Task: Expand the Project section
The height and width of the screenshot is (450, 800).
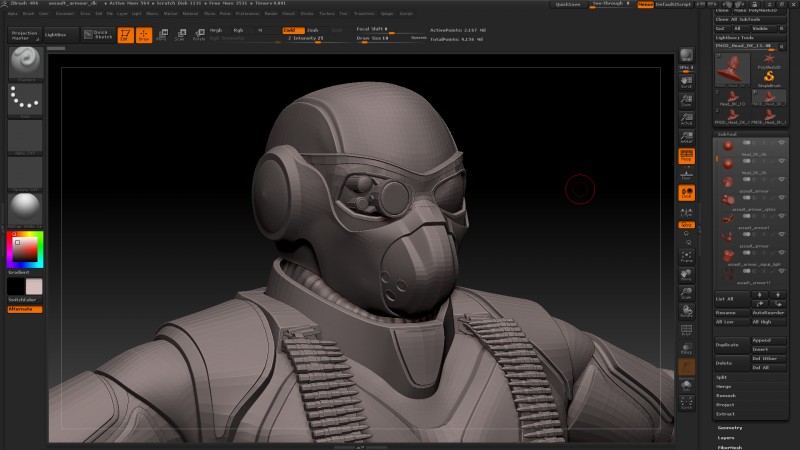Action: pos(725,405)
